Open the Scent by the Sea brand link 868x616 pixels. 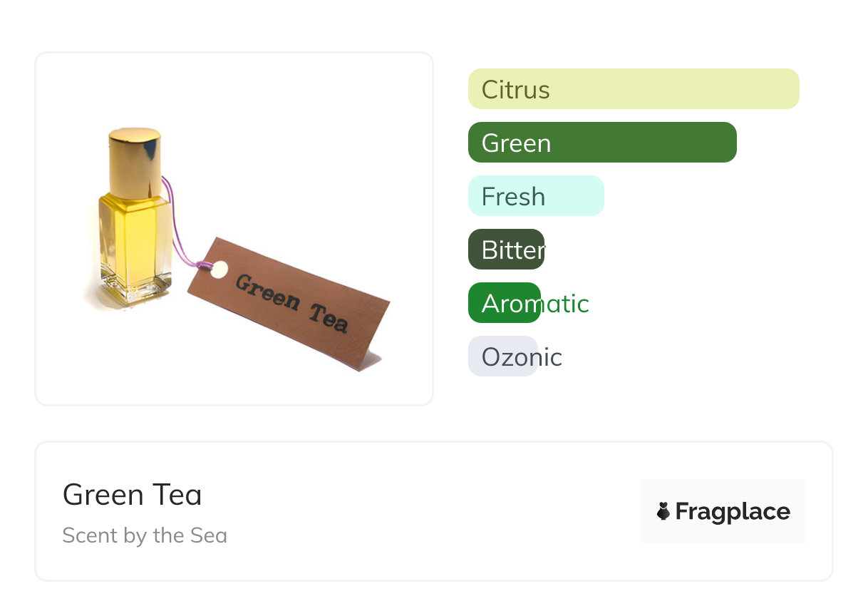pyautogui.click(x=145, y=535)
